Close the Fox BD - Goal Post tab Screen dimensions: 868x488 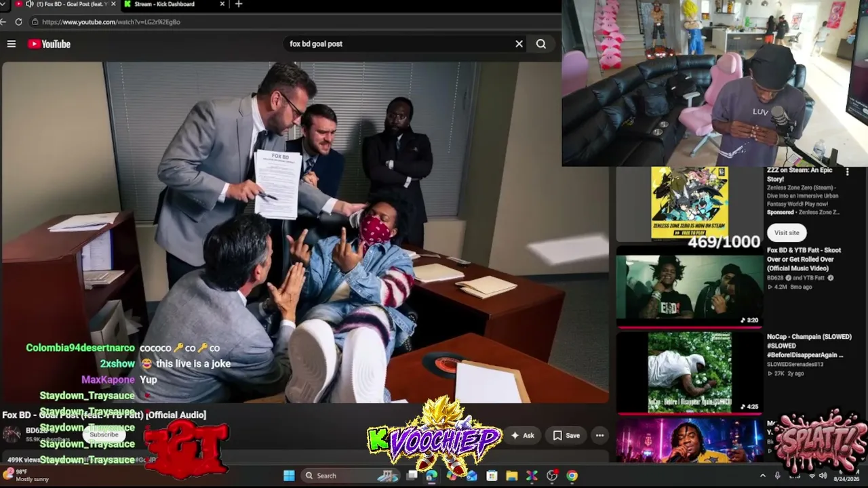(x=113, y=4)
